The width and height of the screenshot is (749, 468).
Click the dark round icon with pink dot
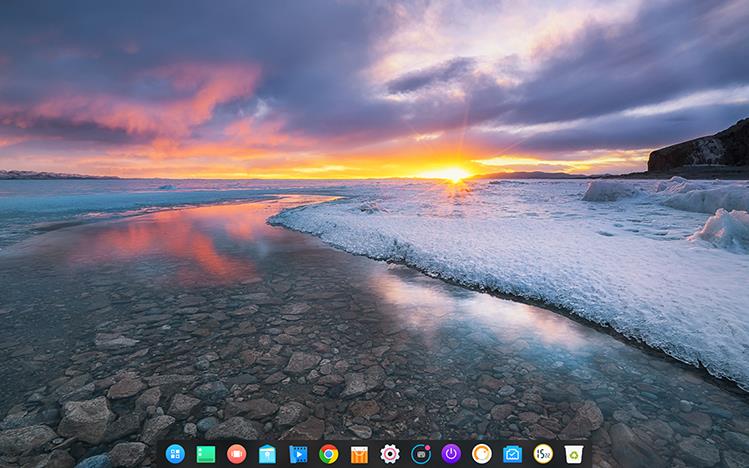click(x=421, y=454)
